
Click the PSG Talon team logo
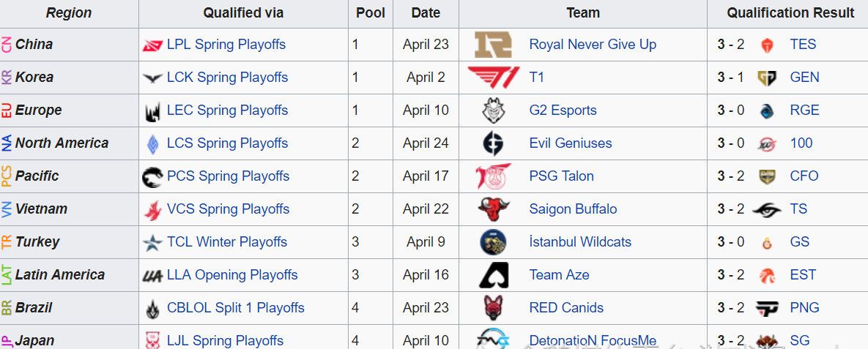click(493, 176)
